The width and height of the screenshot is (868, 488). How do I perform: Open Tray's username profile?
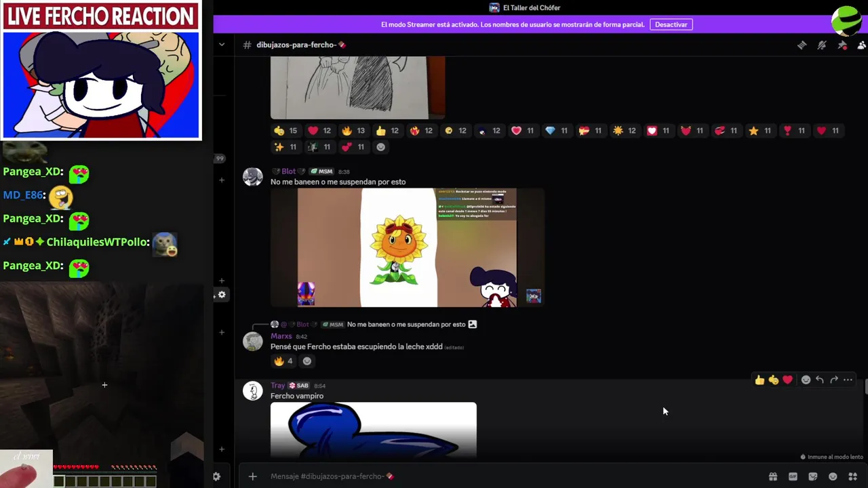[278, 386]
